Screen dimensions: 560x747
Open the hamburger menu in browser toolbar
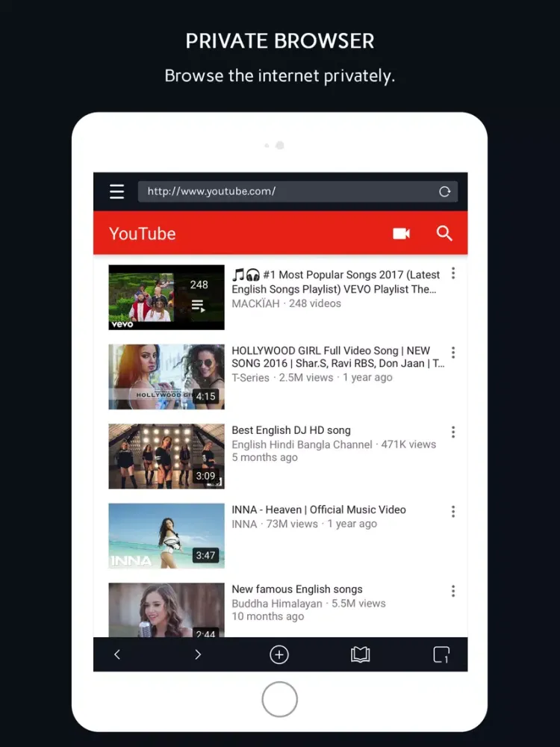(x=116, y=191)
